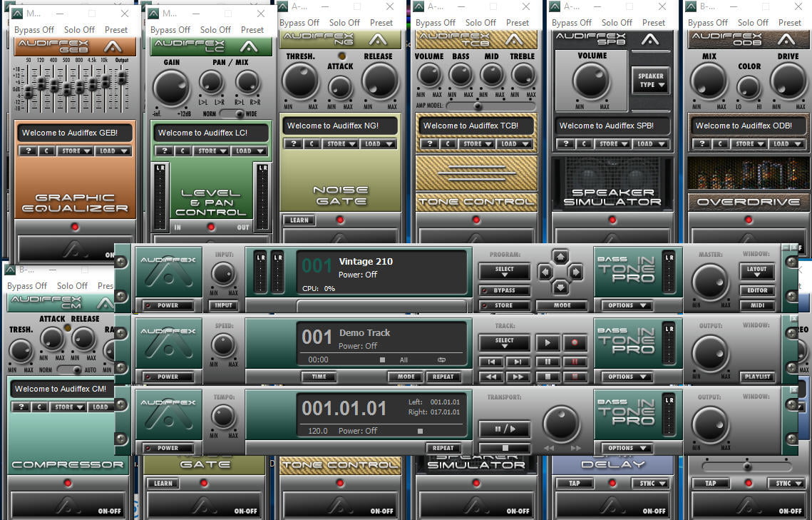Click the help '?' button in the Audiffex CM window

pyautogui.click(x=21, y=407)
